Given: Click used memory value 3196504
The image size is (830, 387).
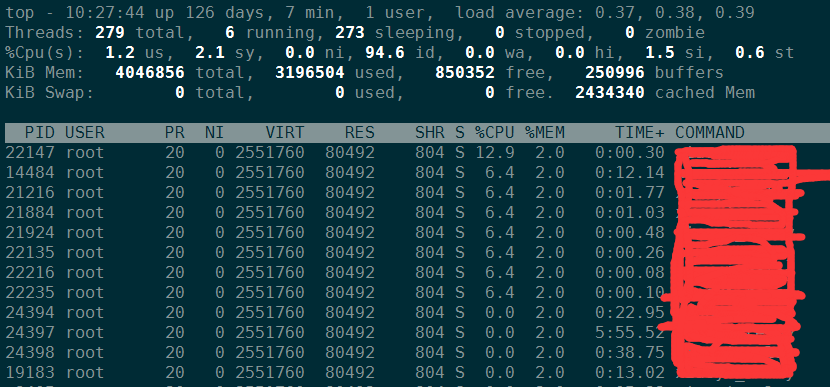Looking at the screenshot, I should (x=310, y=73).
